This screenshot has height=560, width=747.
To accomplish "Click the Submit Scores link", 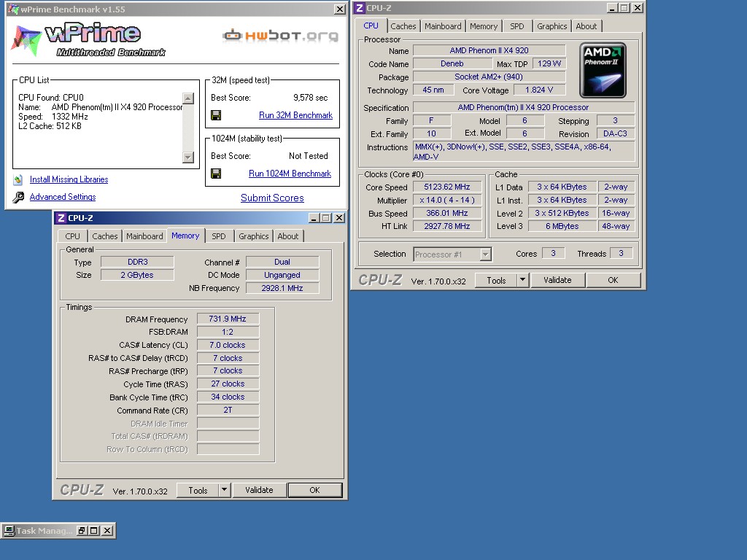I will pyautogui.click(x=272, y=198).
